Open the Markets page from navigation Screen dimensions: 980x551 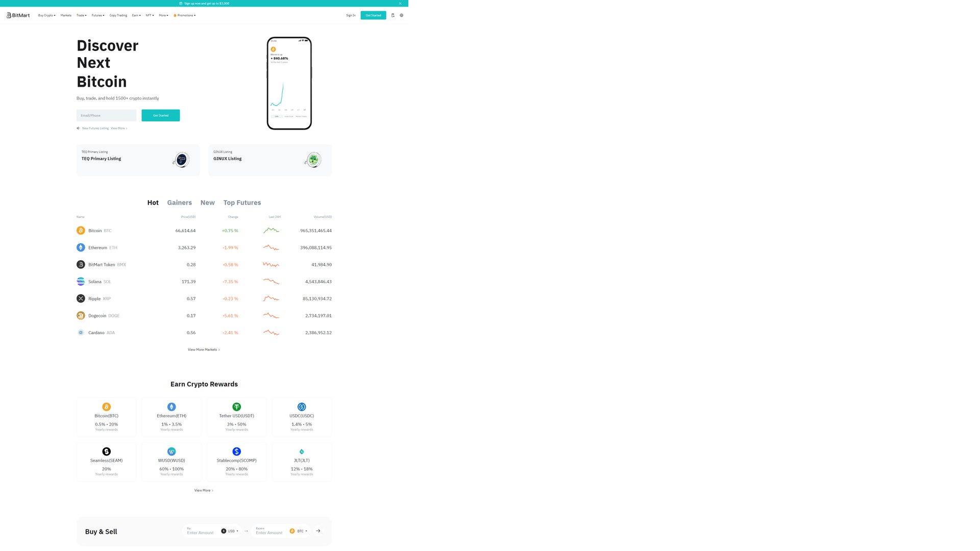(66, 15)
